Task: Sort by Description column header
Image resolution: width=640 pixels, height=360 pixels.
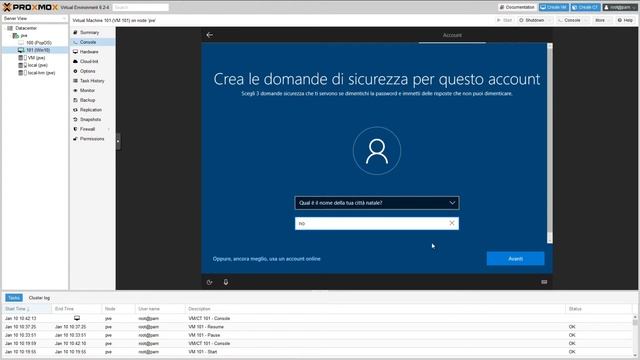Action: pyautogui.click(x=375, y=309)
